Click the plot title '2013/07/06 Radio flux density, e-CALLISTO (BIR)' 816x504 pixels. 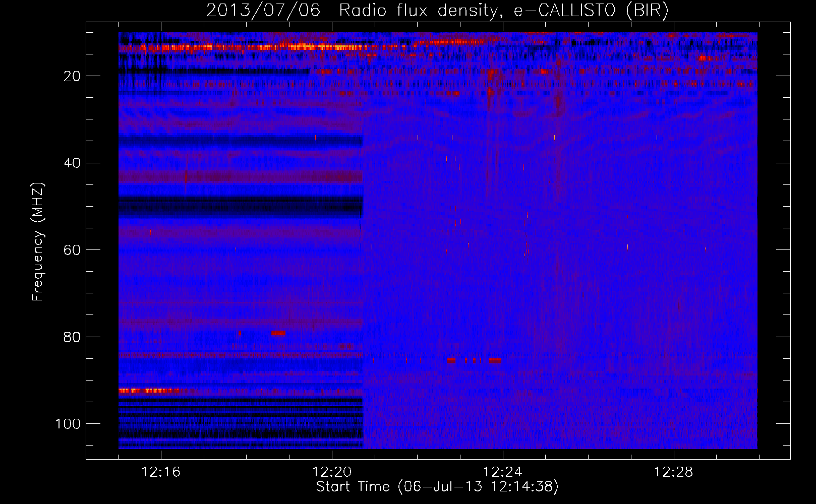point(437,11)
